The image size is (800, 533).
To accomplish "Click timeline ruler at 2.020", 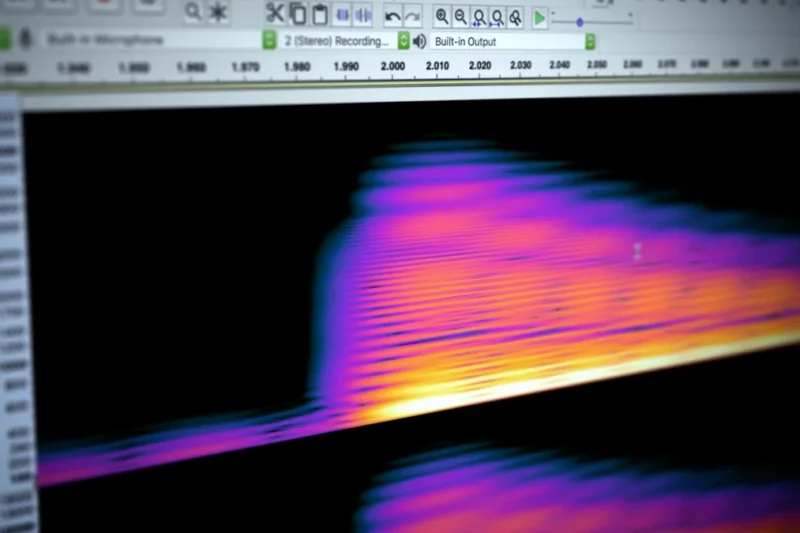I will pos(480,66).
